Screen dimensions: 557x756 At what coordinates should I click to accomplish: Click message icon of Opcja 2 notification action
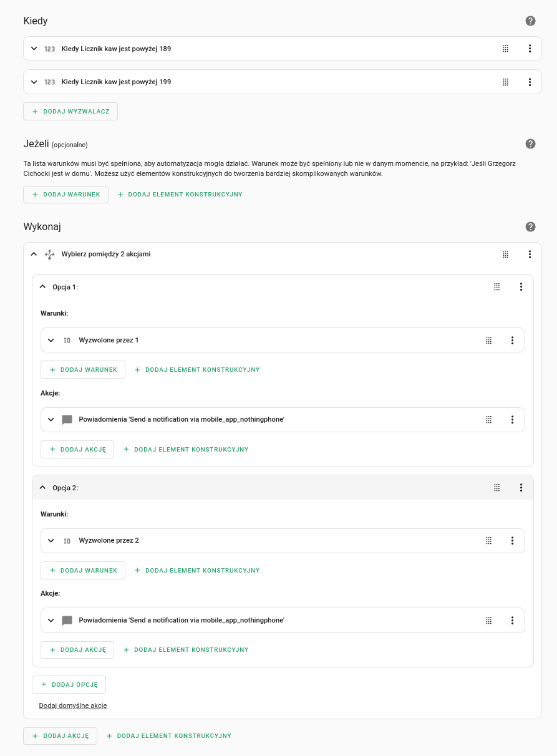point(67,621)
